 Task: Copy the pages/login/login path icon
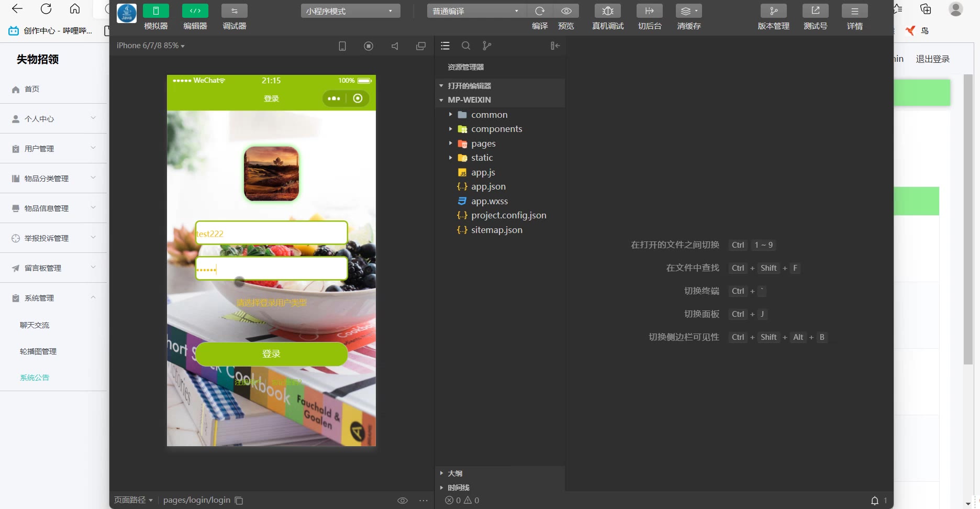pyautogui.click(x=239, y=501)
